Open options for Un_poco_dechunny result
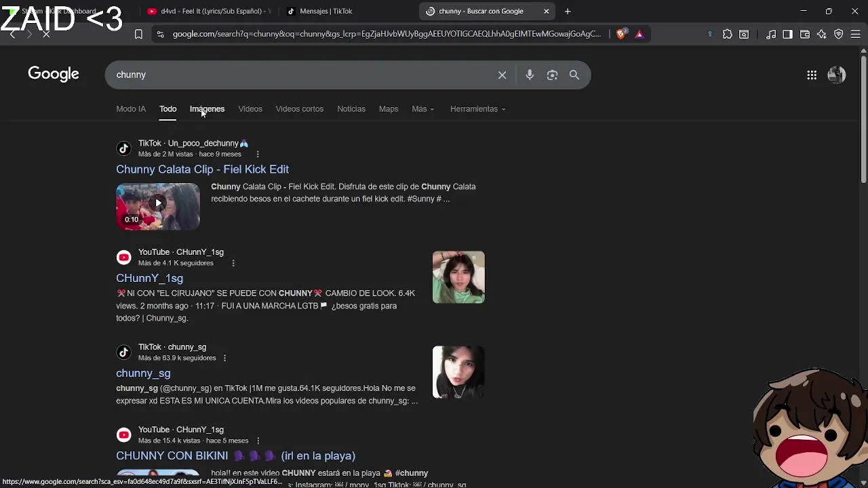Image resolution: width=868 pixels, height=488 pixels. click(257, 155)
